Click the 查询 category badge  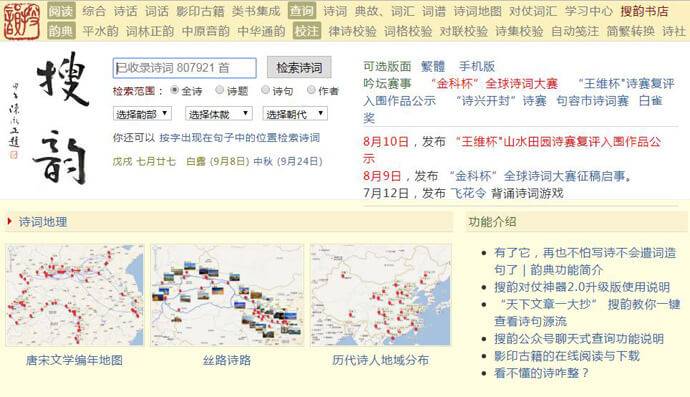click(302, 11)
